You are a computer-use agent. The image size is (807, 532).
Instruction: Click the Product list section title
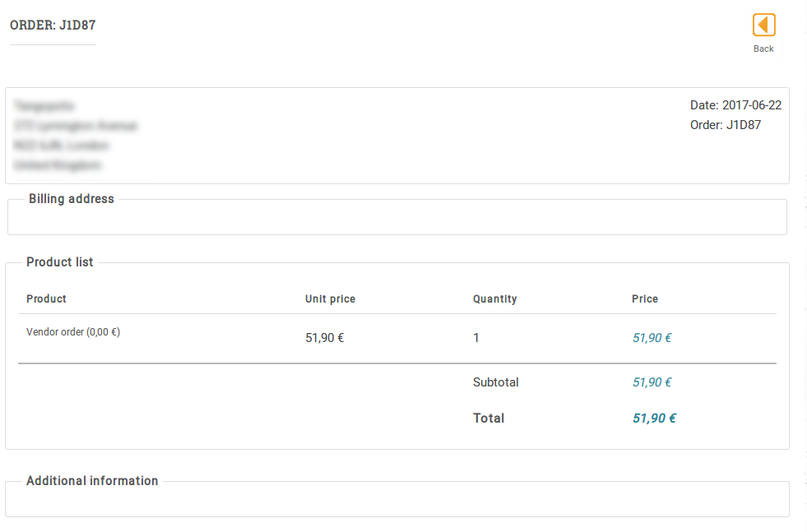pyautogui.click(x=60, y=262)
